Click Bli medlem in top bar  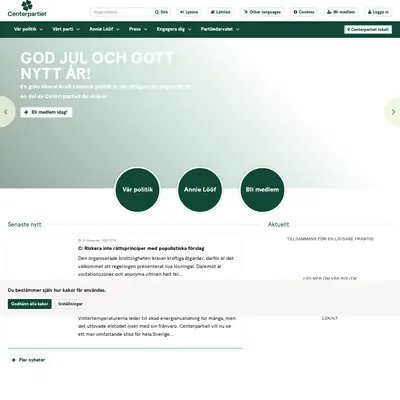[x=341, y=12]
